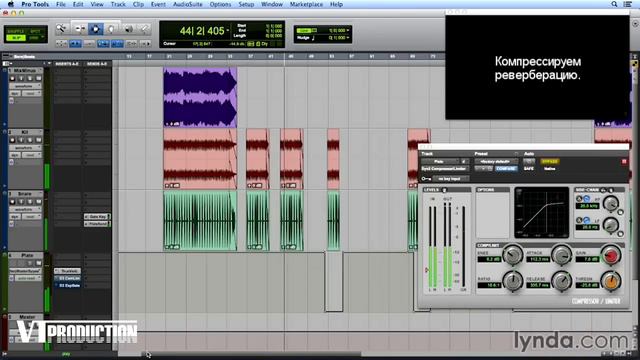Click the Snare track name

25,194
